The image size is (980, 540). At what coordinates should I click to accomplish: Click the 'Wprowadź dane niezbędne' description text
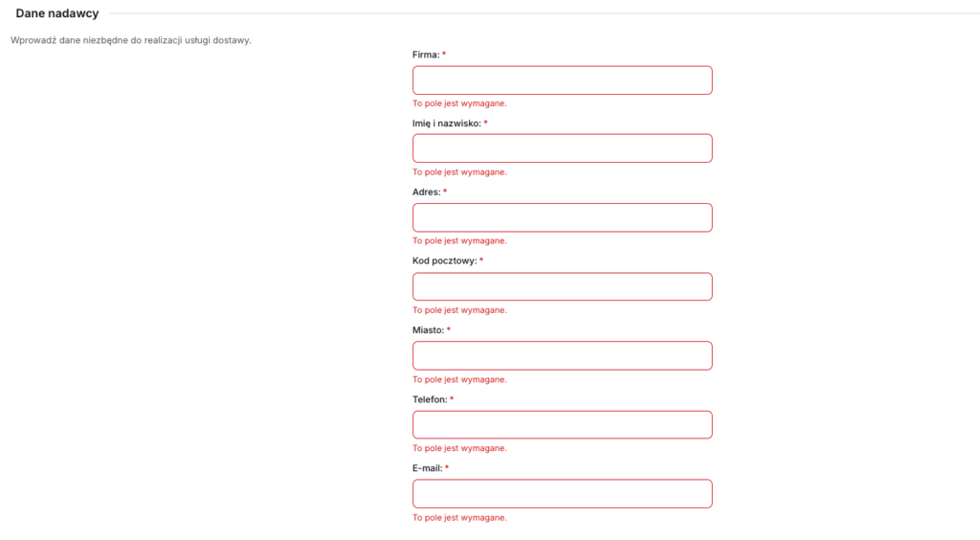click(x=130, y=40)
